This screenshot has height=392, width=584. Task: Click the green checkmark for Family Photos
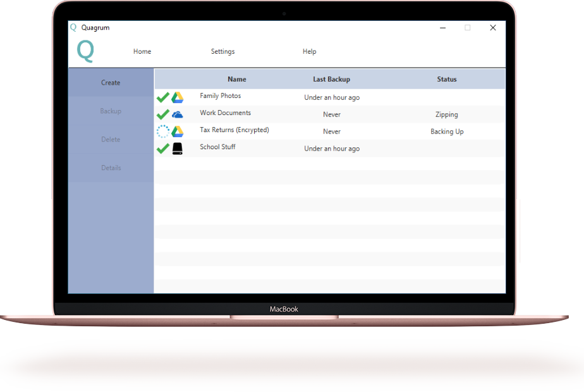[162, 97]
